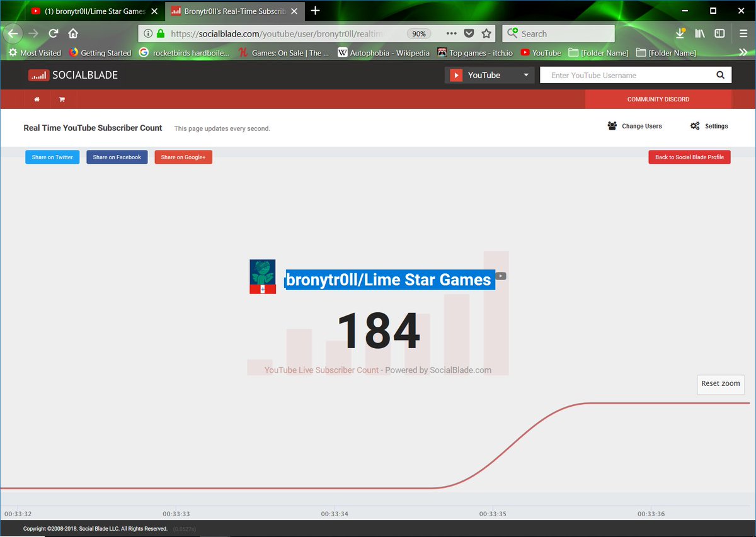Go back with the browser back arrow
The image size is (756, 537).
[13, 33]
